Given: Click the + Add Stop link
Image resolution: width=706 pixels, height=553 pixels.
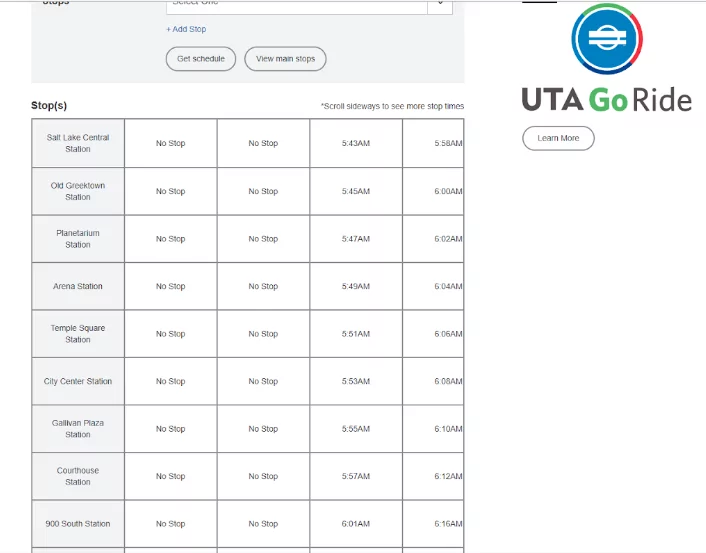Looking at the screenshot, I should click(186, 29).
